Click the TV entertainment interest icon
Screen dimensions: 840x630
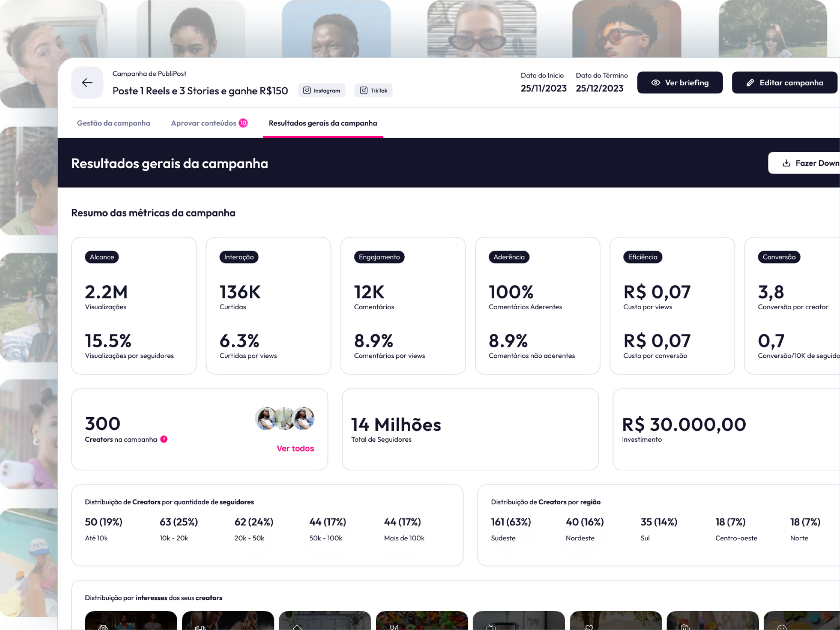pos(491,627)
